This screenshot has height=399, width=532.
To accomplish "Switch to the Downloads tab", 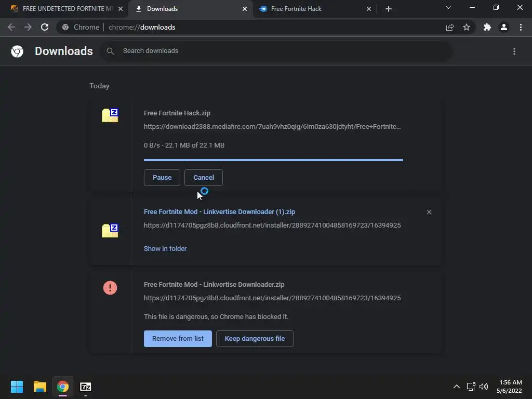I will (x=190, y=9).
